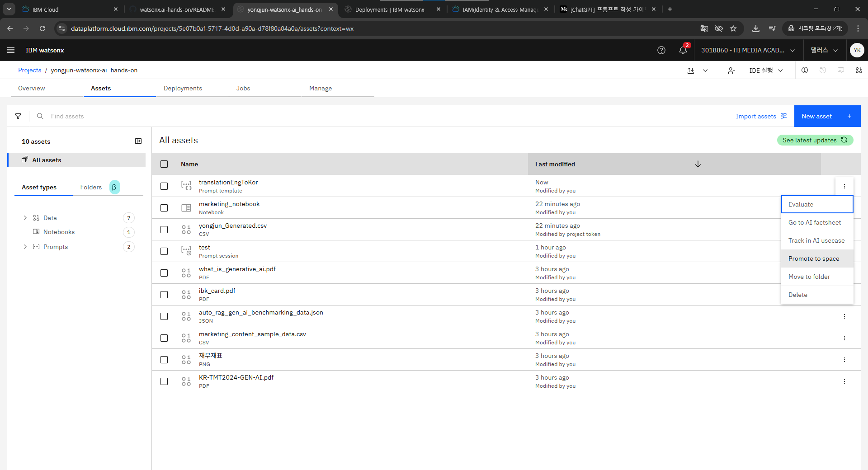The image size is (868, 470).
Task: Open the dropdown chevron next to upload icon
Action: (x=705, y=70)
